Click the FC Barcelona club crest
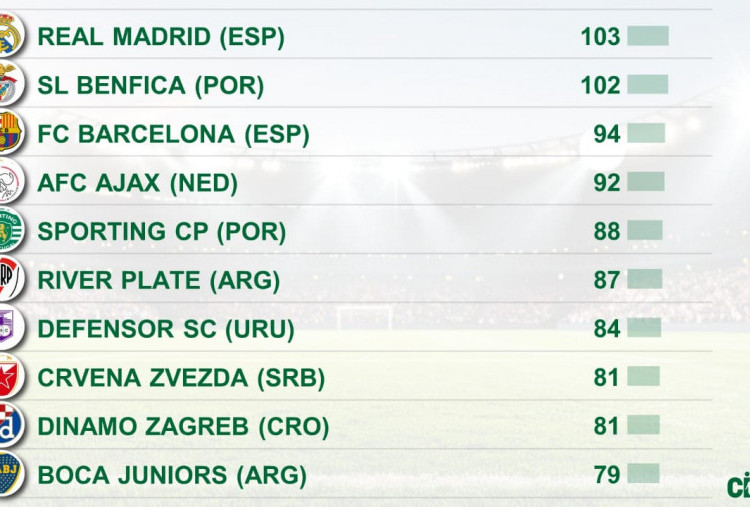The image size is (750, 507). tap(11, 132)
